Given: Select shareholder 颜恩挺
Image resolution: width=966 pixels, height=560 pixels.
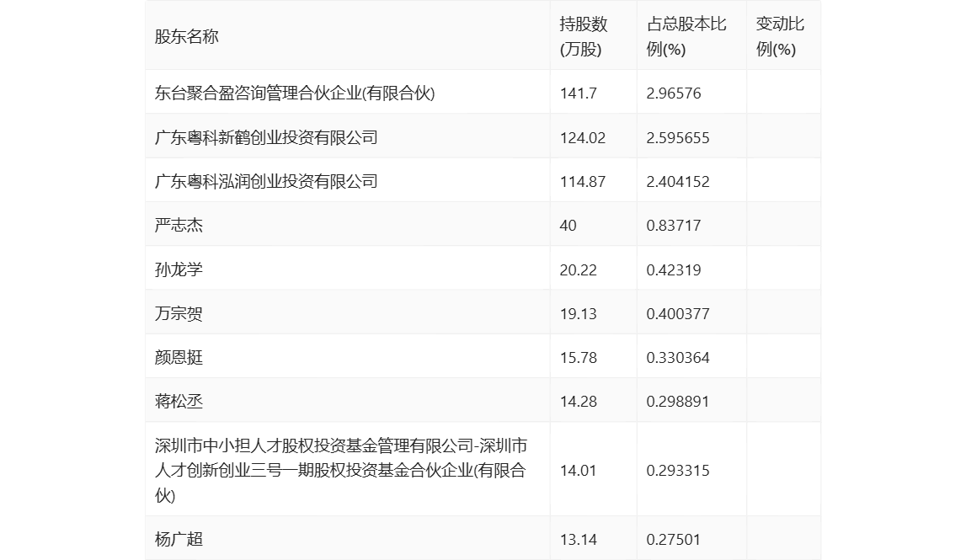Looking at the screenshot, I should click(179, 357).
